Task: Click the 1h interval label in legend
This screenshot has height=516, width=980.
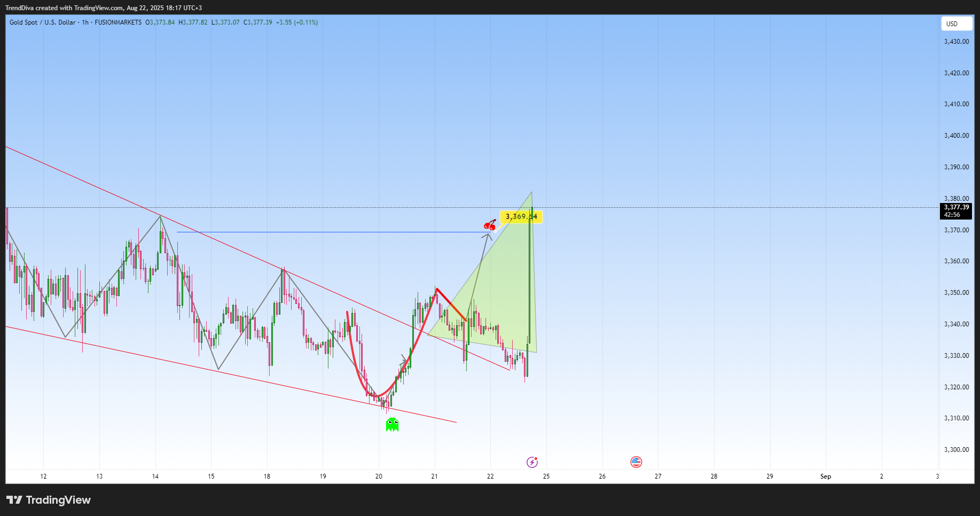Action: [85, 22]
